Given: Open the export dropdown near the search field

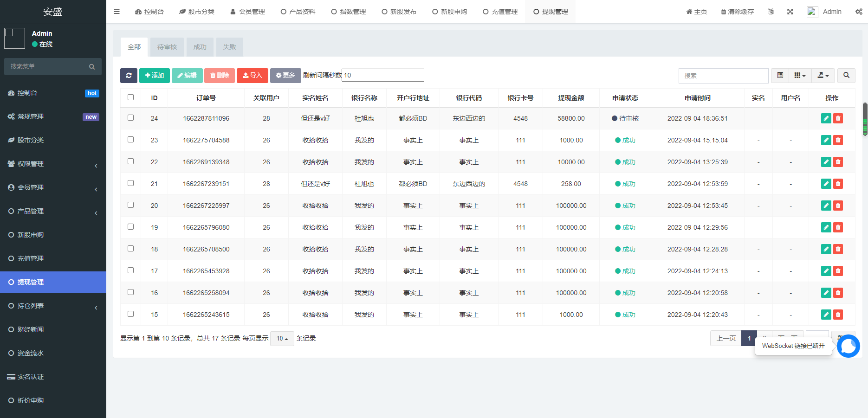Looking at the screenshot, I should pyautogui.click(x=822, y=75).
